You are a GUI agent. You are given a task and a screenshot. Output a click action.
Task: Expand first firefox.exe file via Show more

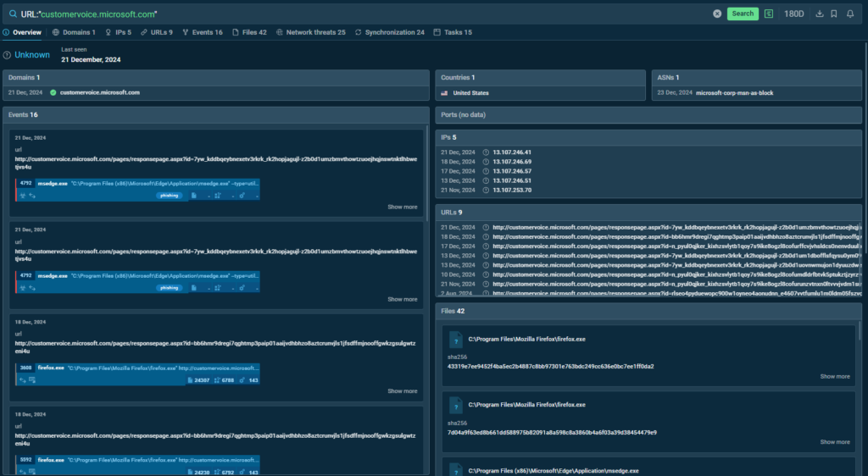click(x=835, y=376)
